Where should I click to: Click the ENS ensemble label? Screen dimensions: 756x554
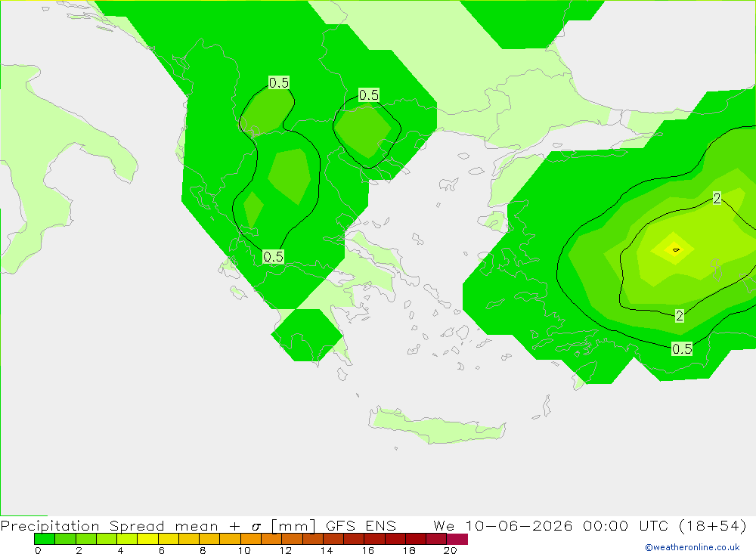click(x=381, y=525)
